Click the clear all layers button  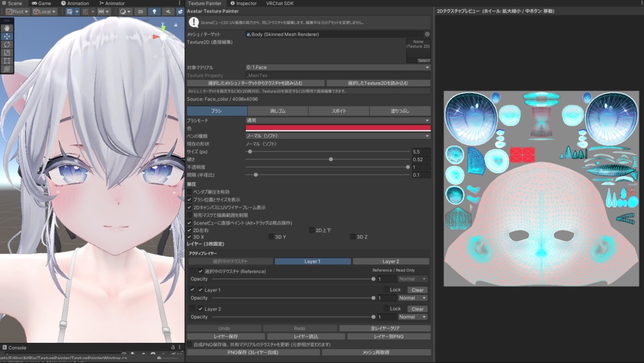pyautogui.click(x=385, y=328)
